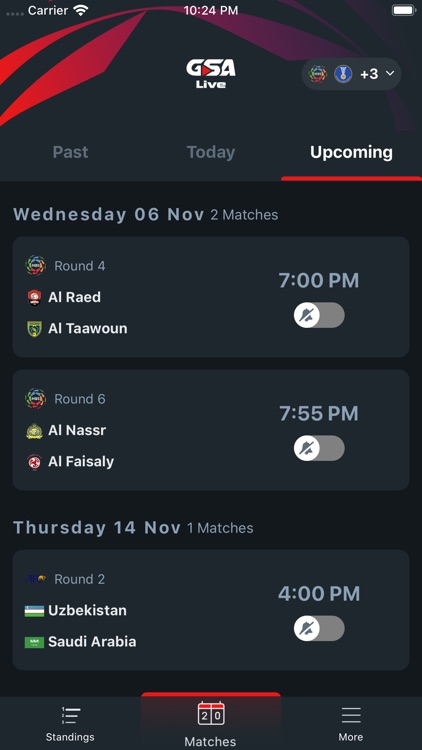The width and height of the screenshot is (422, 750).
Task: Select the Upcoming tab
Action: [352, 152]
